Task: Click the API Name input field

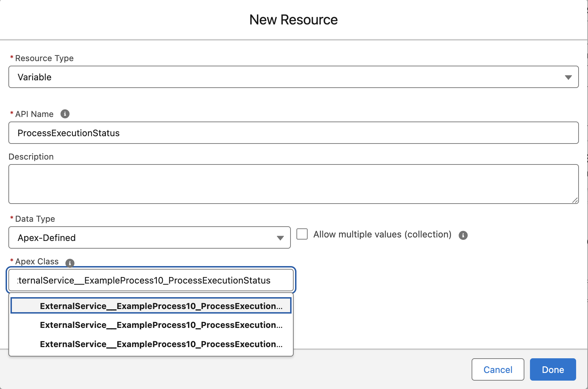Action: tap(294, 133)
